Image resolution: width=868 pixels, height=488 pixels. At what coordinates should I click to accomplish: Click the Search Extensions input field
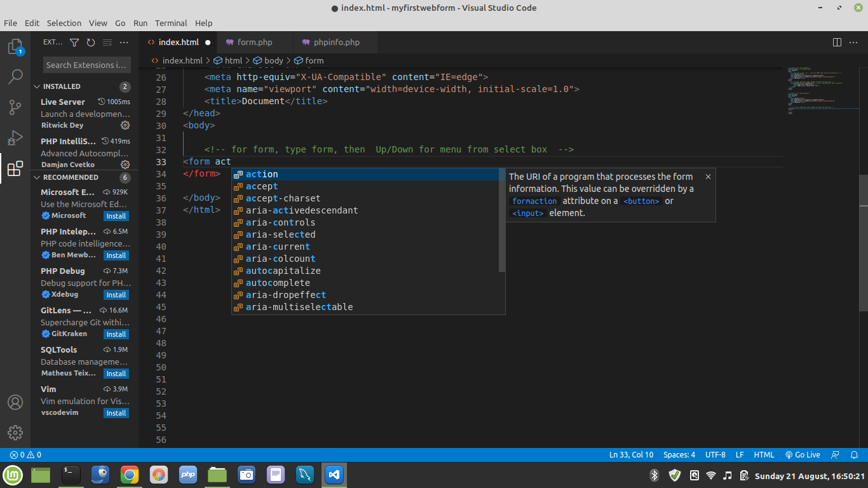pyautogui.click(x=86, y=65)
